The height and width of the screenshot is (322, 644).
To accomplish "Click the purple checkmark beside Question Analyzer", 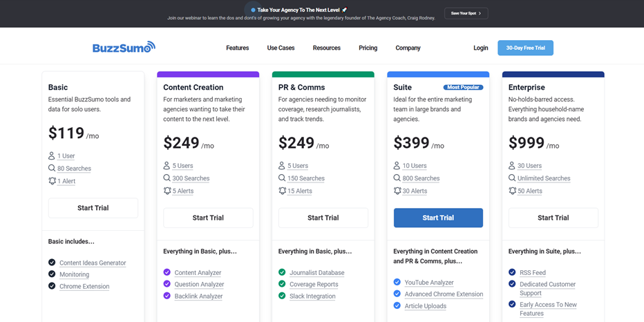I will click(167, 283).
